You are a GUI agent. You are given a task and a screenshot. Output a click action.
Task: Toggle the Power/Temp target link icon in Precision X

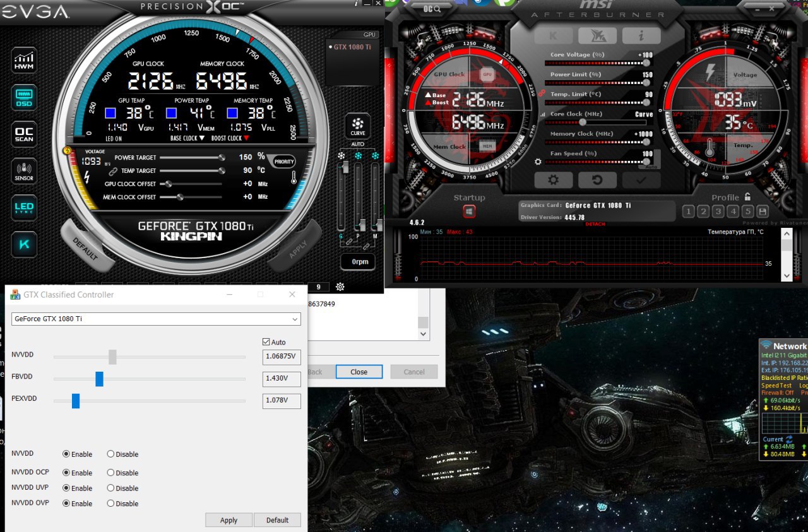click(113, 171)
